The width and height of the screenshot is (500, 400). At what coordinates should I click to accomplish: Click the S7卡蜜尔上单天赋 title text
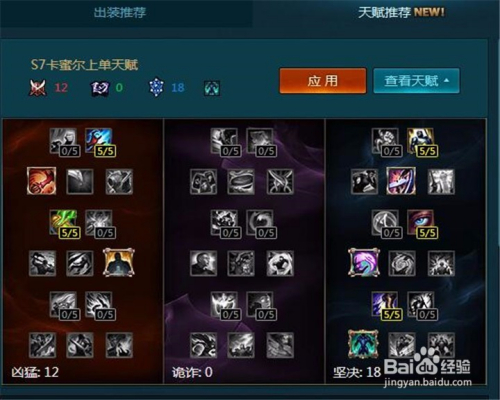click(84, 65)
